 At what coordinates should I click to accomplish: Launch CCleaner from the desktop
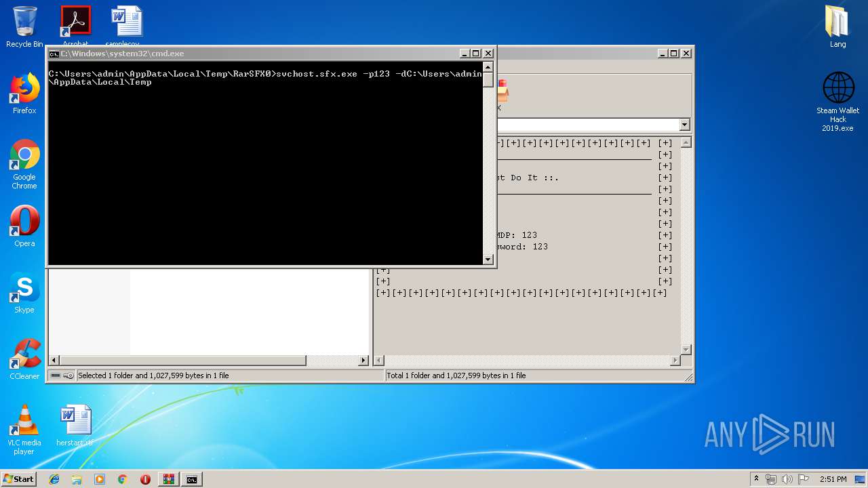pyautogui.click(x=24, y=359)
